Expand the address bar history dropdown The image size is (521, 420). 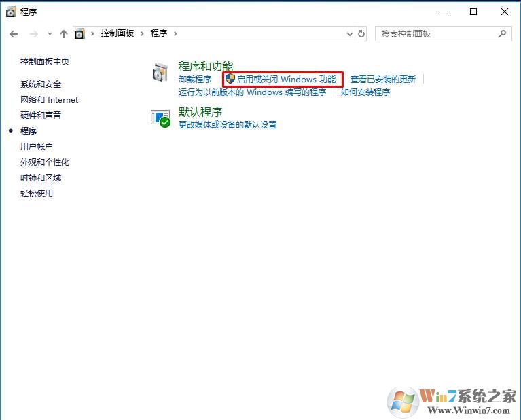(350, 33)
